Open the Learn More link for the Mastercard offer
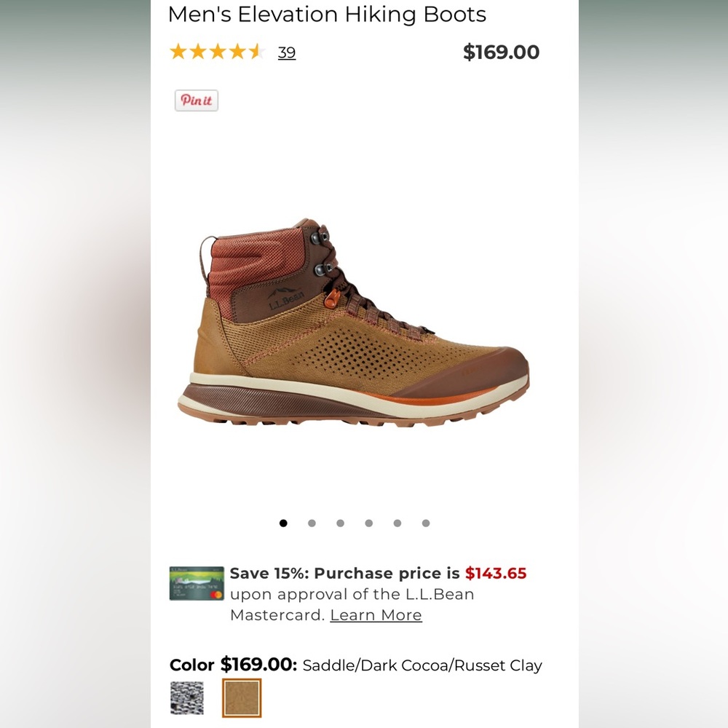Screen dimensions: 728x728 (x=376, y=615)
